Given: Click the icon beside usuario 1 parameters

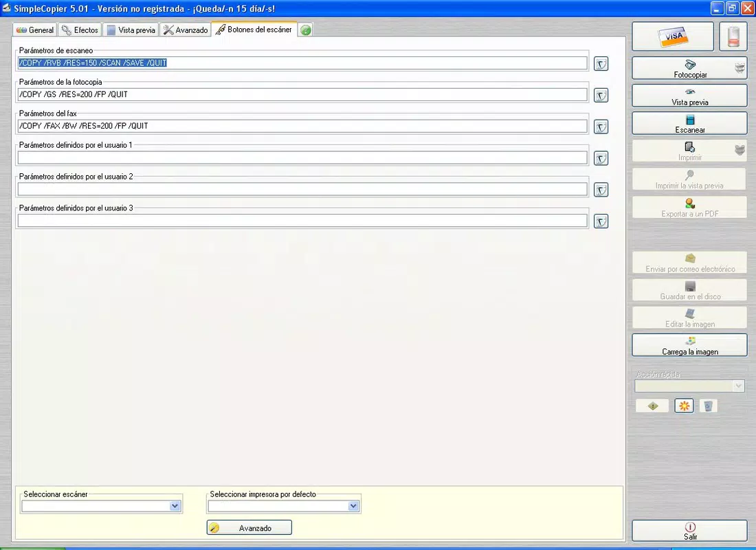Looking at the screenshot, I should (x=601, y=158).
